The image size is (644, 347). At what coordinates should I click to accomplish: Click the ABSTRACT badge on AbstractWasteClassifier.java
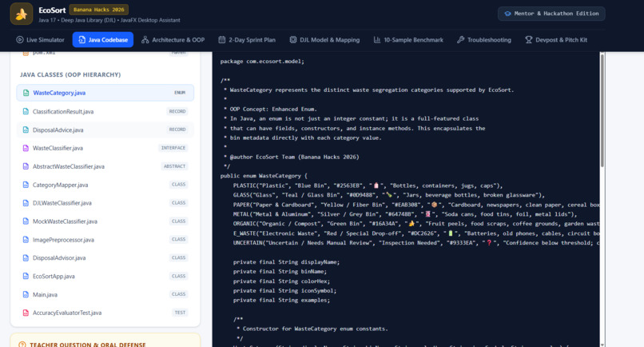[174, 166]
